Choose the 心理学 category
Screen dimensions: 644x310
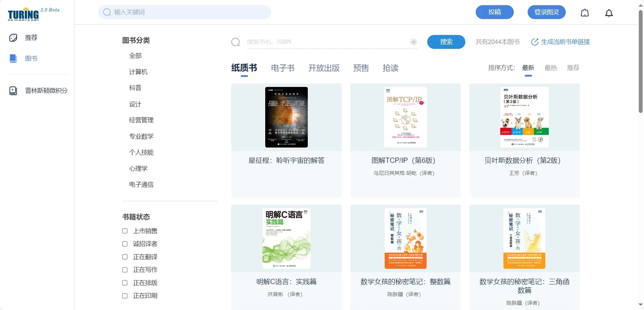pos(138,169)
